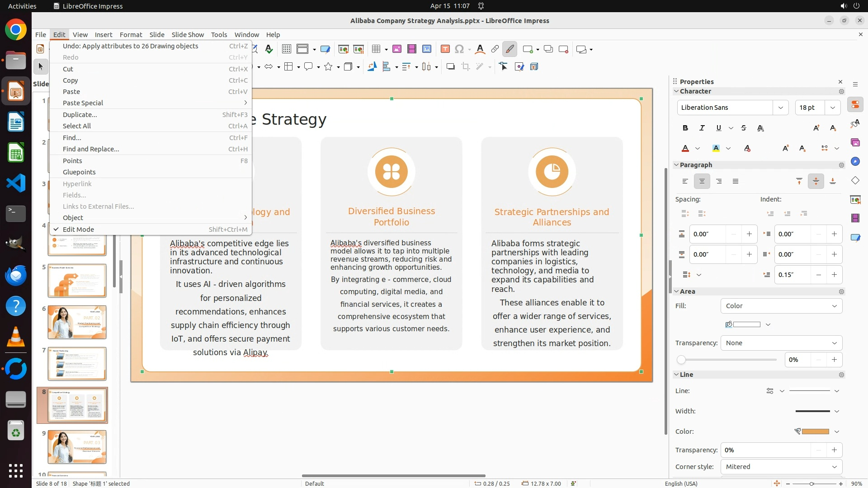Click the line Color orange swatch
Viewport: 868px width, 488px height.
point(815,432)
